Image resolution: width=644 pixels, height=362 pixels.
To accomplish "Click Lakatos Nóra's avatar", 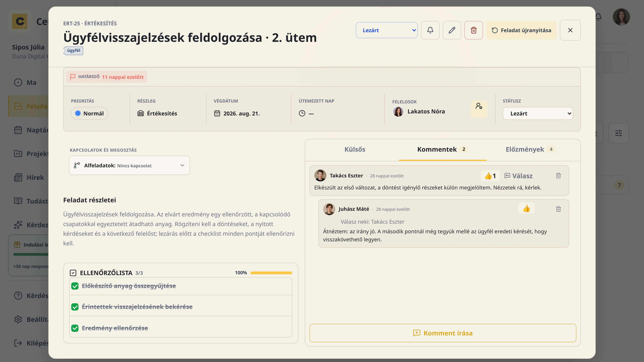I will (x=398, y=111).
